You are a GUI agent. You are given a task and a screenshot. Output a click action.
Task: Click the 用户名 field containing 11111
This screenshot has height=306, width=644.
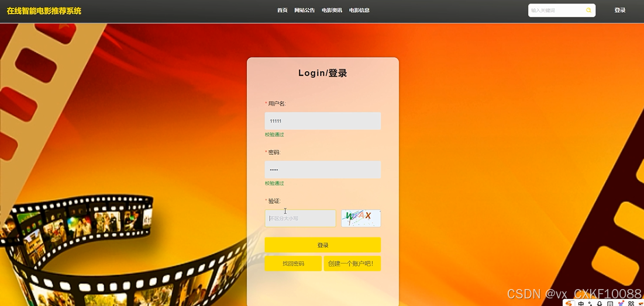[323, 121]
